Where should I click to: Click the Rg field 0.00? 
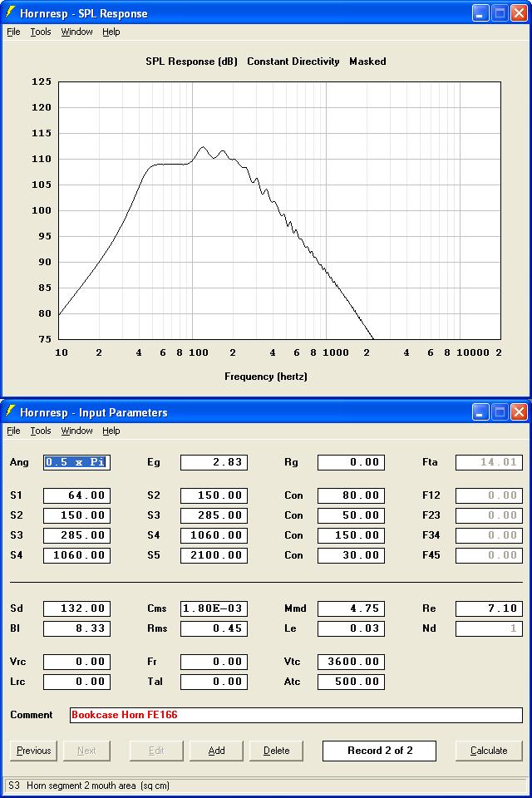[x=352, y=462]
